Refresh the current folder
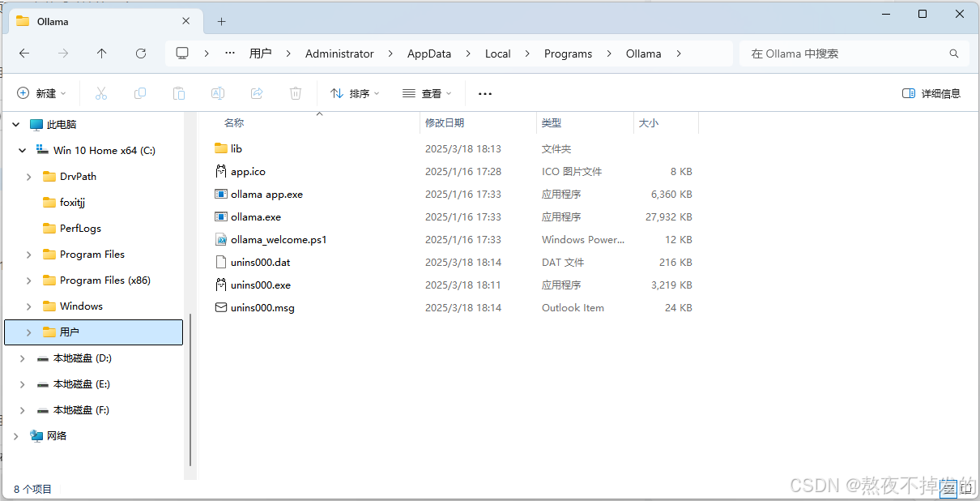This screenshot has height=501, width=980. (141, 54)
